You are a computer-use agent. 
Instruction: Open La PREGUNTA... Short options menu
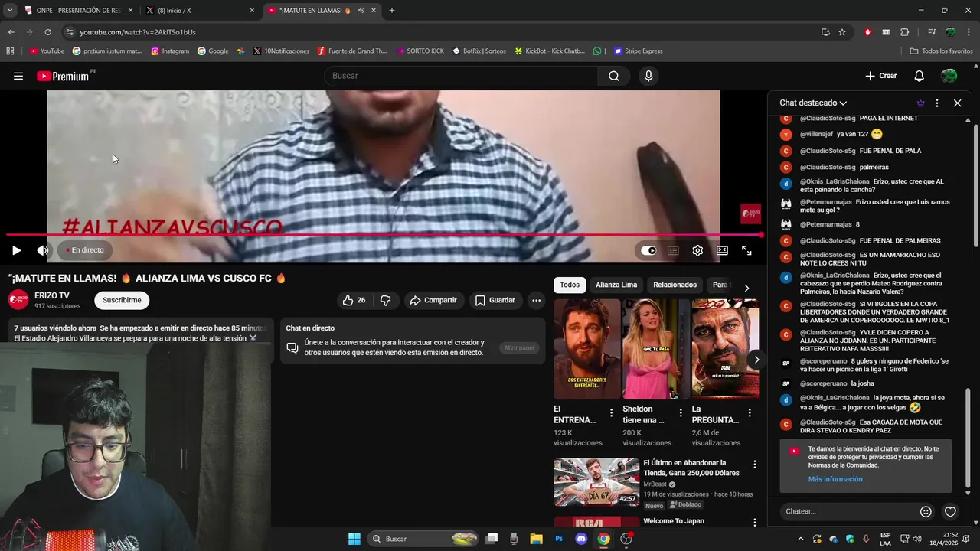point(750,412)
